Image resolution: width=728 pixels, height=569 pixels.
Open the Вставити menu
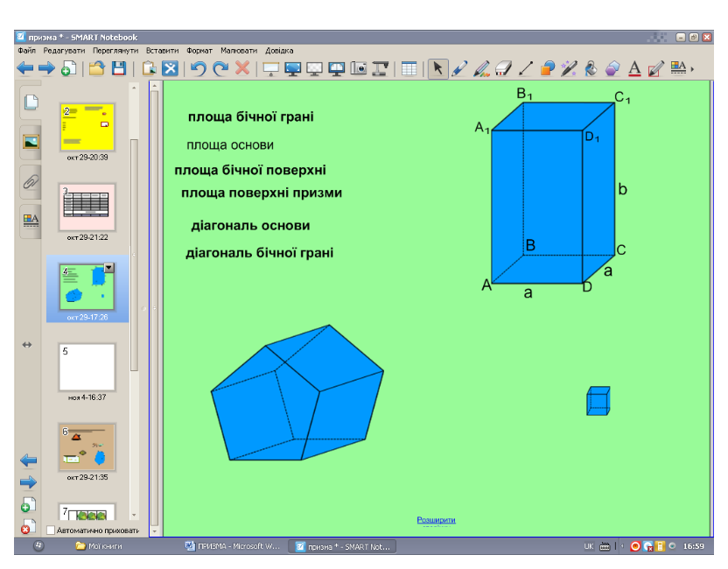click(x=162, y=51)
